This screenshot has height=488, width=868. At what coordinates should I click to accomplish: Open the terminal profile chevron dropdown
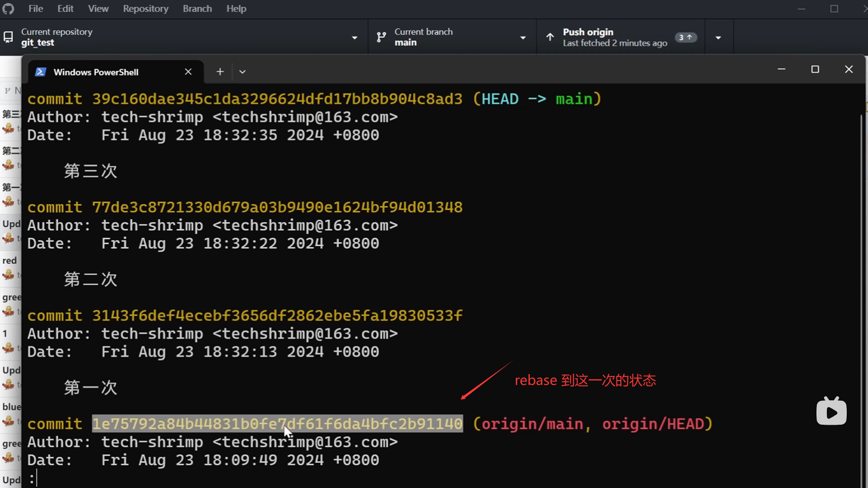coord(242,72)
